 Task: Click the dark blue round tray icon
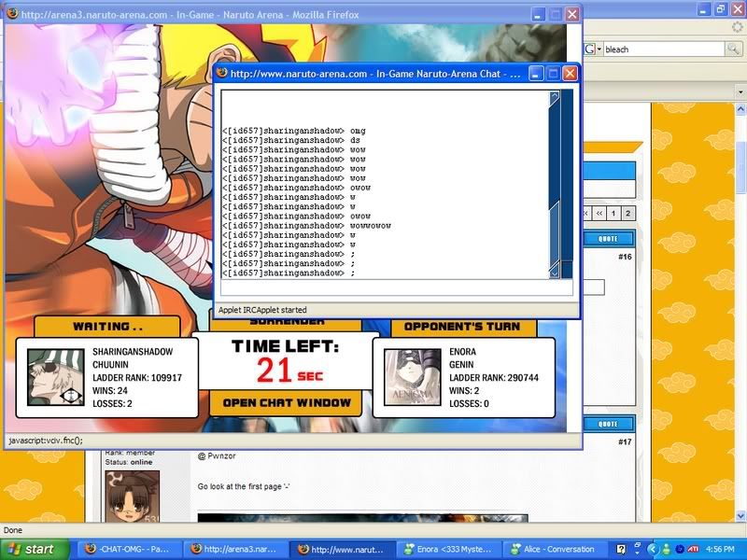680,549
